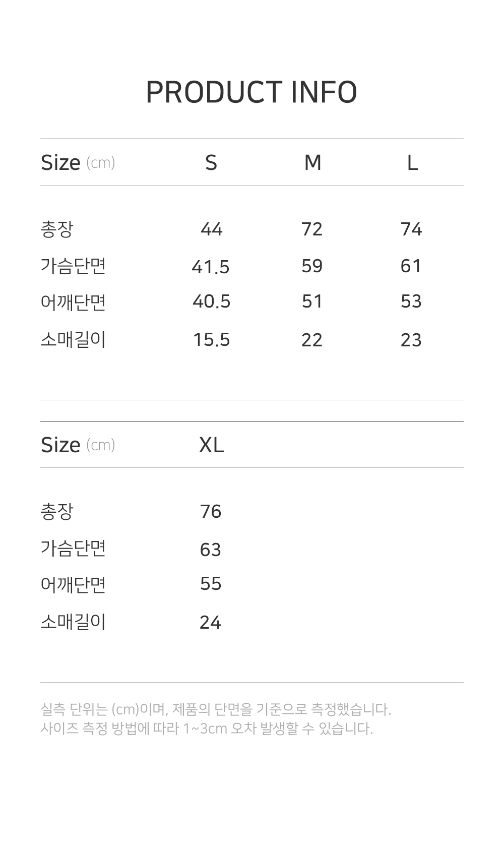Click the XL chest width value 63
This screenshot has height=846, width=504.
point(211,550)
